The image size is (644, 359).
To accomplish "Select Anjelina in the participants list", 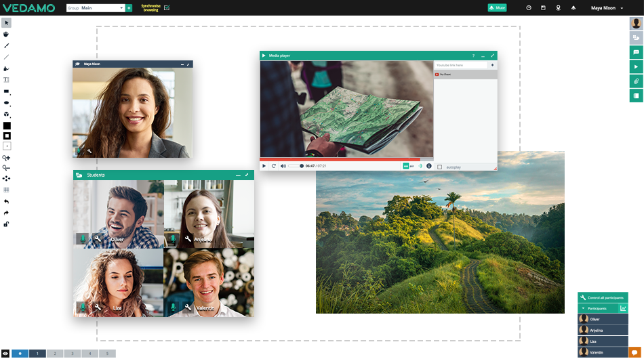I will [603, 330].
